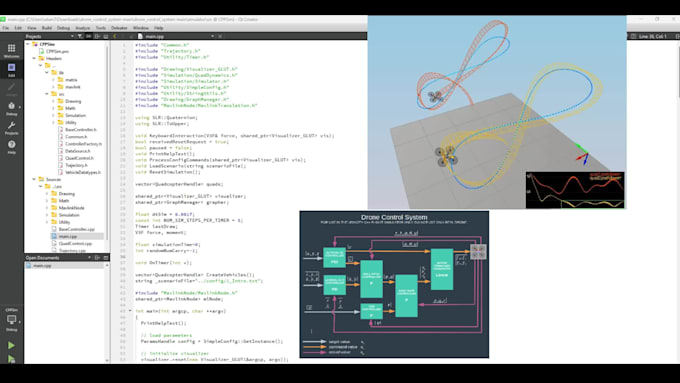Viewport: 680px width, 383px height.
Task: Expand the mavlink folder
Action: 53,87
